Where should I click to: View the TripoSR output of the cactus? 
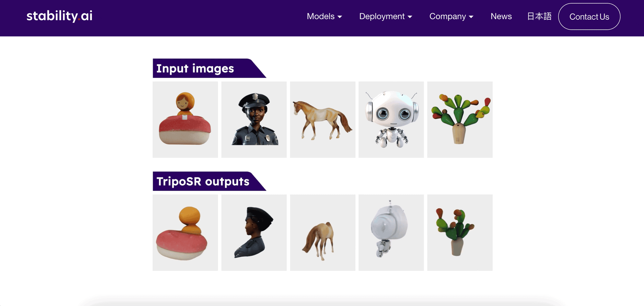point(460,232)
